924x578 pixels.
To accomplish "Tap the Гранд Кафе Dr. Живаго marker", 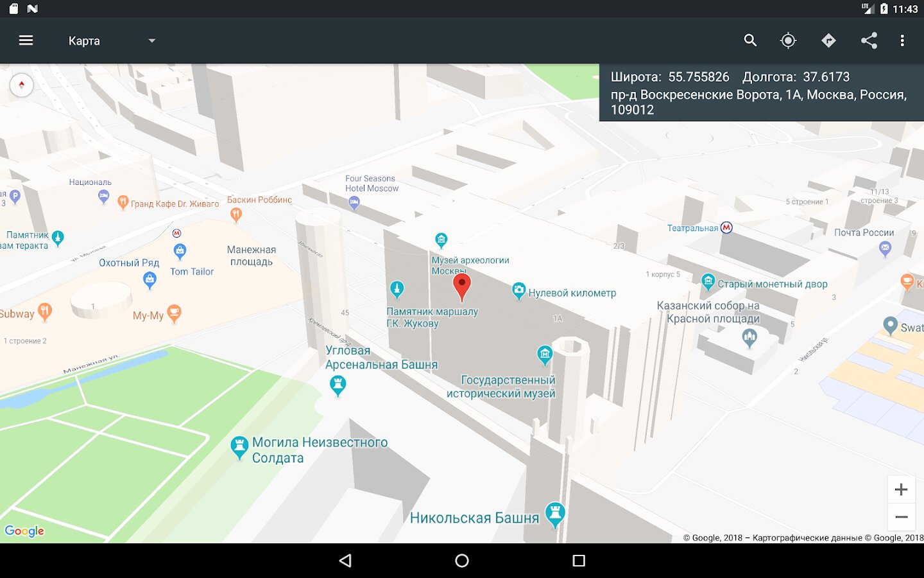I will coord(123,203).
